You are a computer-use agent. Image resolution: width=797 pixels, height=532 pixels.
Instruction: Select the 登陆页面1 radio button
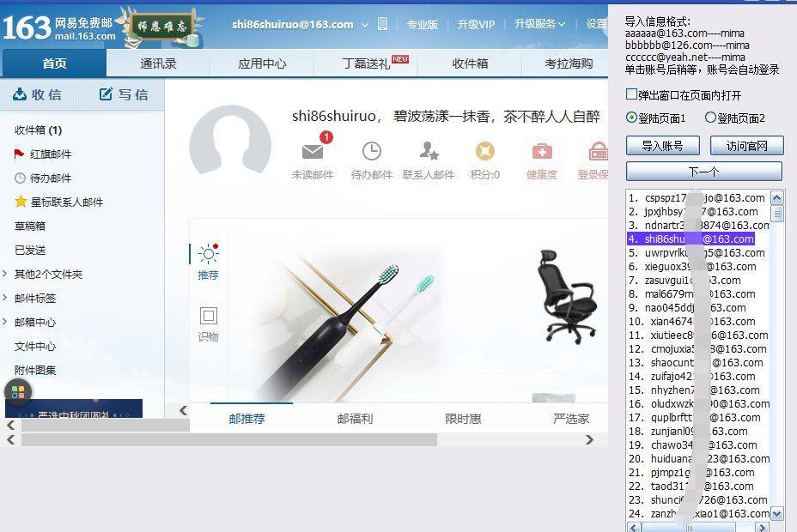coord(631,118)
